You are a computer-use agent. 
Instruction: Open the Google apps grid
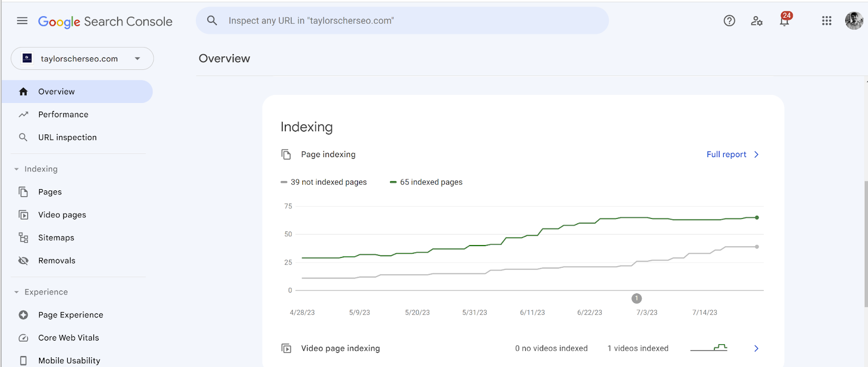(826, 21)
